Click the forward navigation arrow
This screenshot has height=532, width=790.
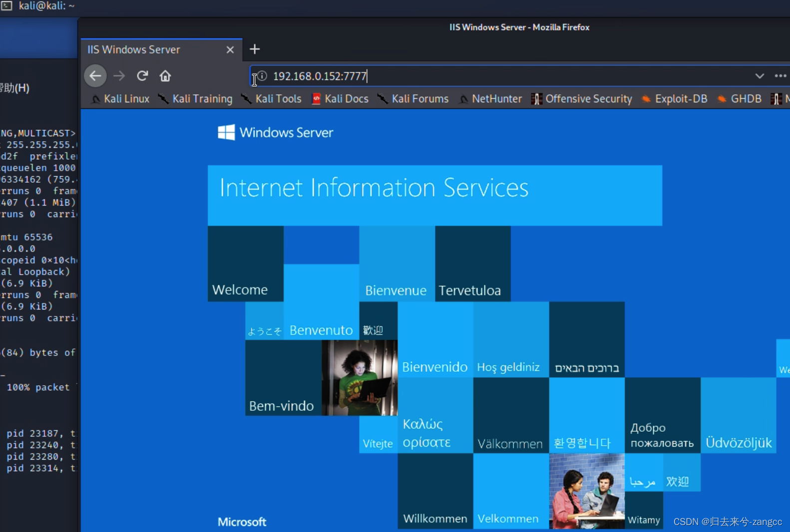119,76
